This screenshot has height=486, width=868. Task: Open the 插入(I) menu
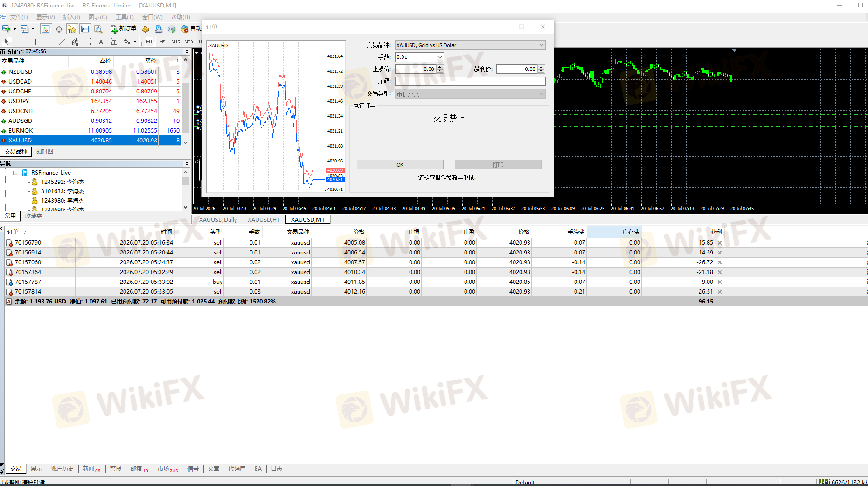pos(72,17)
